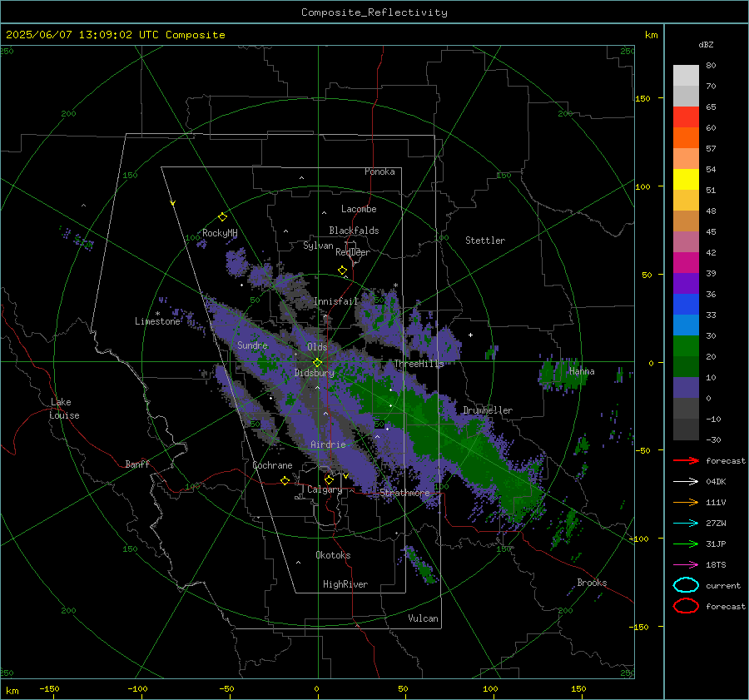Click the Sundre label
749x700 pixels.
pos(253,345)
